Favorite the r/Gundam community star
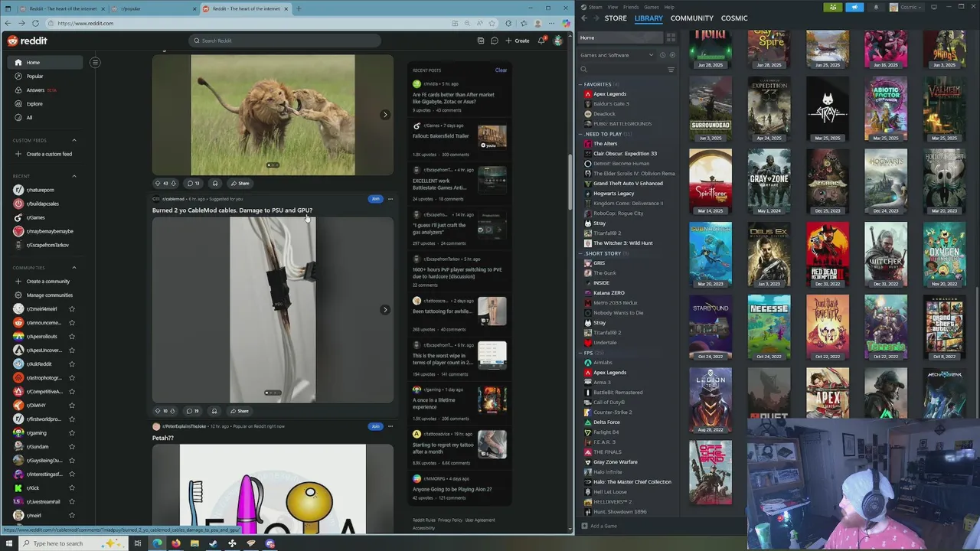Viewport: 980px width, 551px height. pos(72,447)
